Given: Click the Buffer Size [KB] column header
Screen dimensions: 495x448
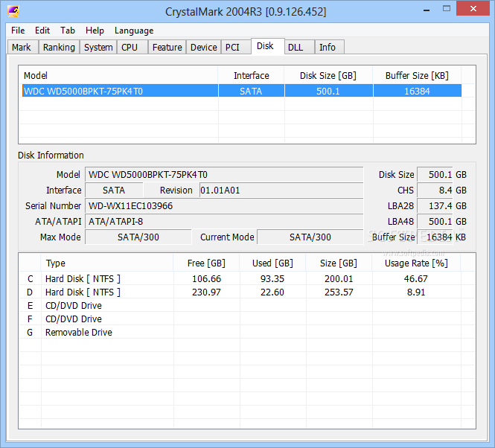Looking at the screenshot, I should 417,75.
